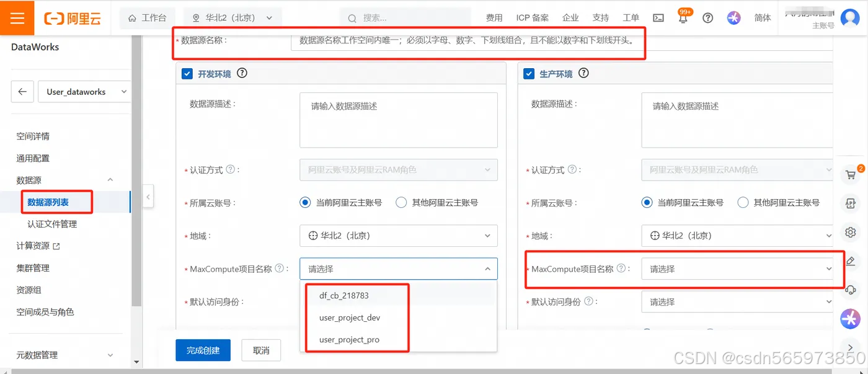Image resolution: width=868 pixels, height=374 pixels.
Task: Open the production MaxCompute项目名称 dropdown
Action: (x=738, y=269)
